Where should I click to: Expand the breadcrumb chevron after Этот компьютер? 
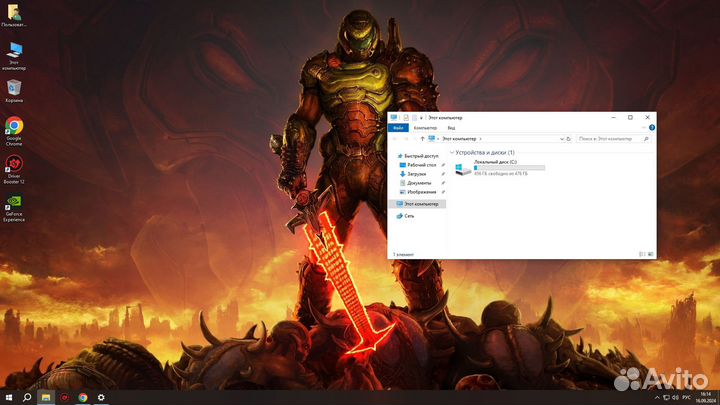coord(480,139)
